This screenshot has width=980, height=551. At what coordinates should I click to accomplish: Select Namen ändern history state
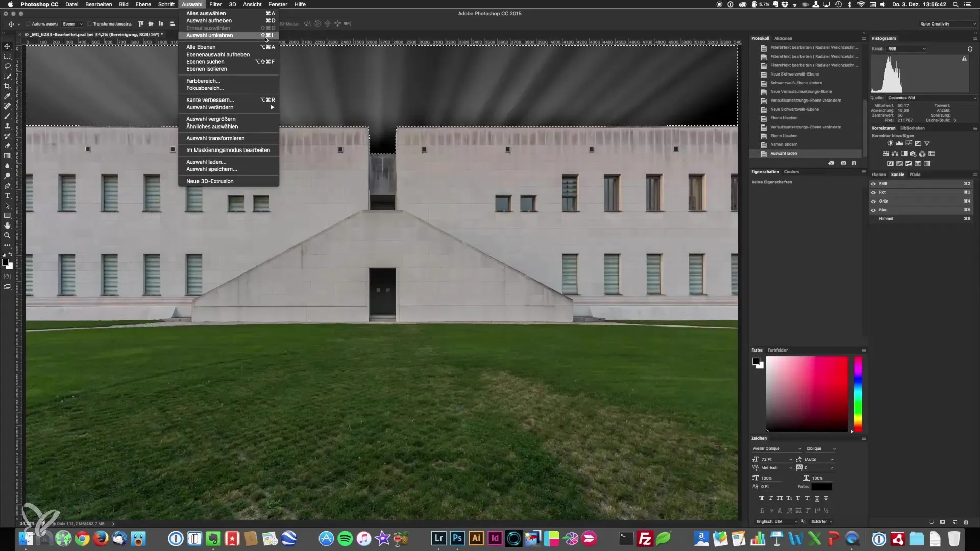[806, 145]
